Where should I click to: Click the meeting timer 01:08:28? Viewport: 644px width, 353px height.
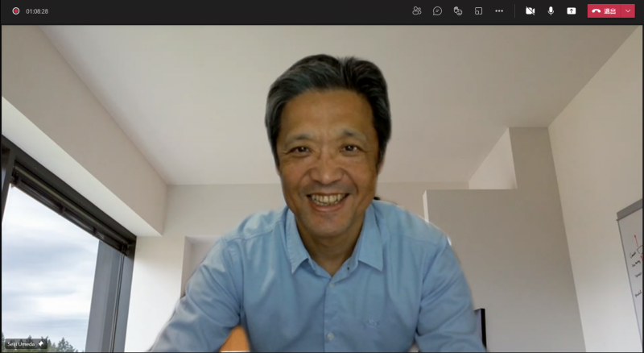tap(37, 11)
